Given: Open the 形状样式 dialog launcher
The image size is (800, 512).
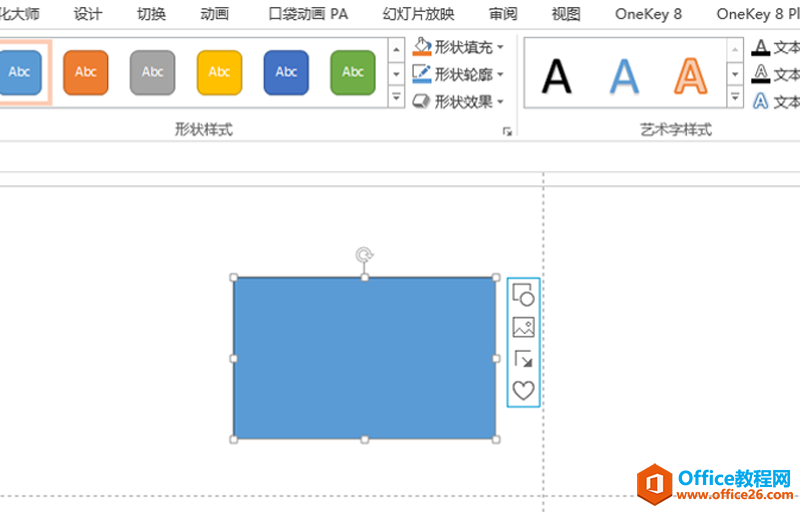Looking at the screenshot, I should coord(507,132).
